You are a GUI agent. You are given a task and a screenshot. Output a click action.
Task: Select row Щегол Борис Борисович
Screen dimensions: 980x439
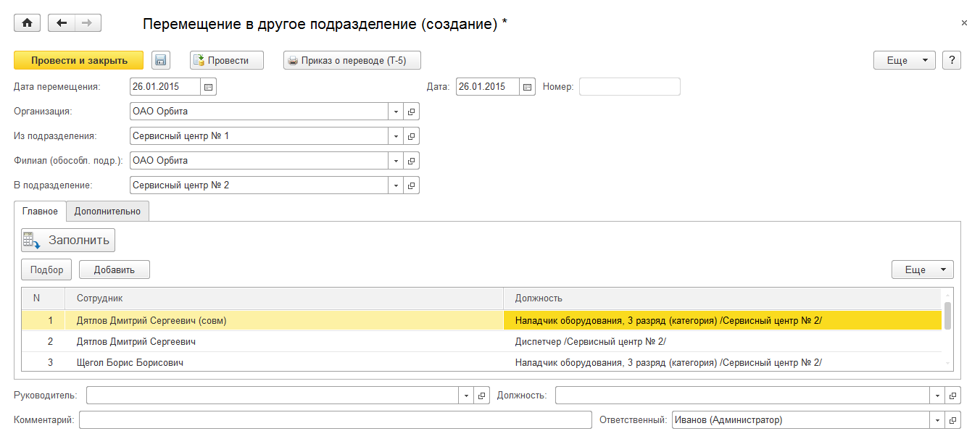click(x=130, y=362)
